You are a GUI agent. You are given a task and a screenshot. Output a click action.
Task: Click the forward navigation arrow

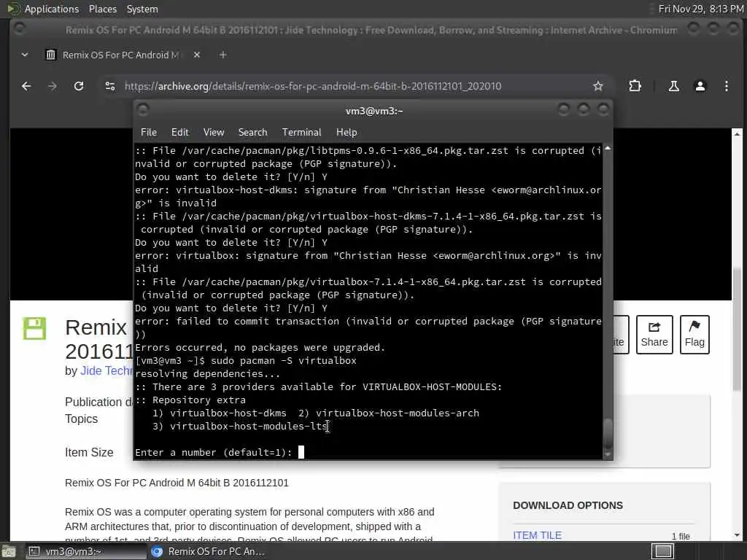(53, 86)
